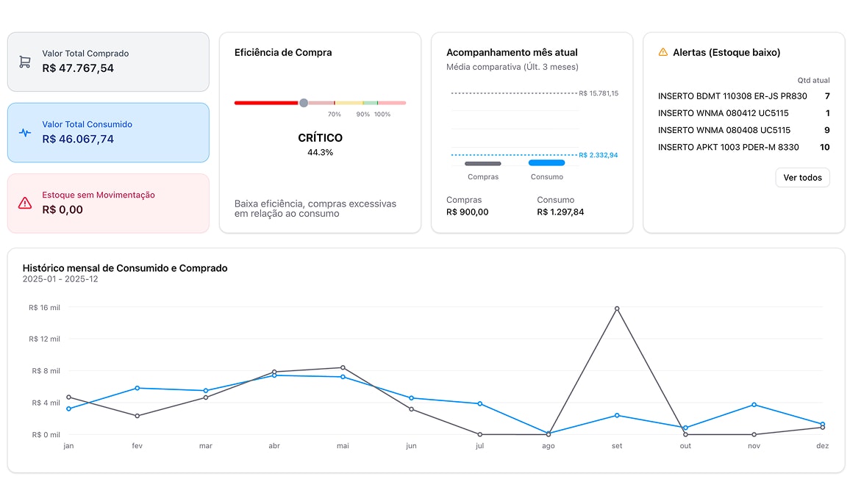The image size is (850, 504).
Task: Click the value R$ 46.067,74
Action: pyautogui.click(x=78, y=140)
